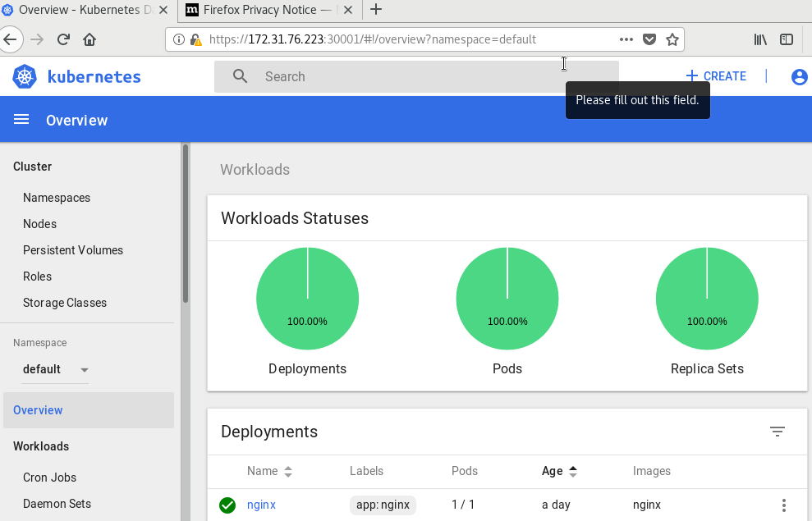The height and width of the screenshot is (521, 812).
Task: Open the user account icon
Action: 799,77
